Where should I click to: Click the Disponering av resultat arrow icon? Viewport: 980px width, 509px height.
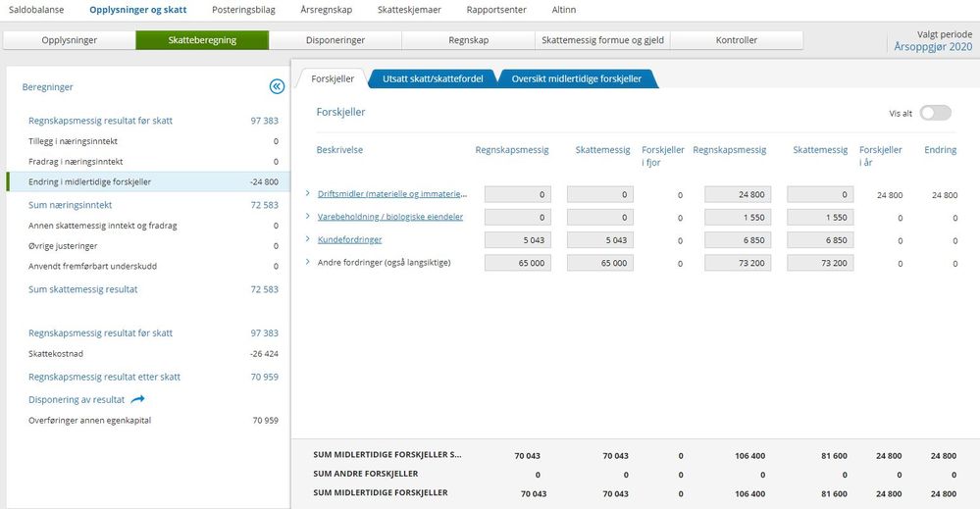(x=137, y=399)
